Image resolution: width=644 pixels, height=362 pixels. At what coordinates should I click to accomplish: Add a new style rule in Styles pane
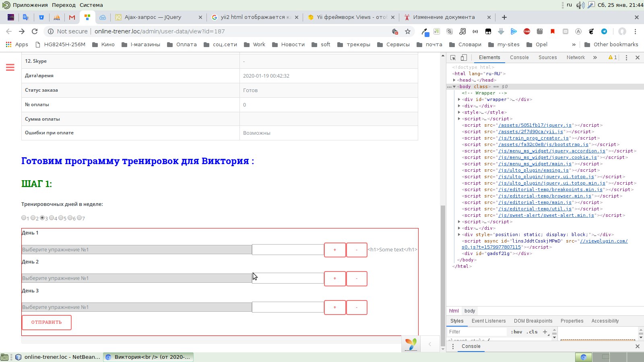coord(545,332)
